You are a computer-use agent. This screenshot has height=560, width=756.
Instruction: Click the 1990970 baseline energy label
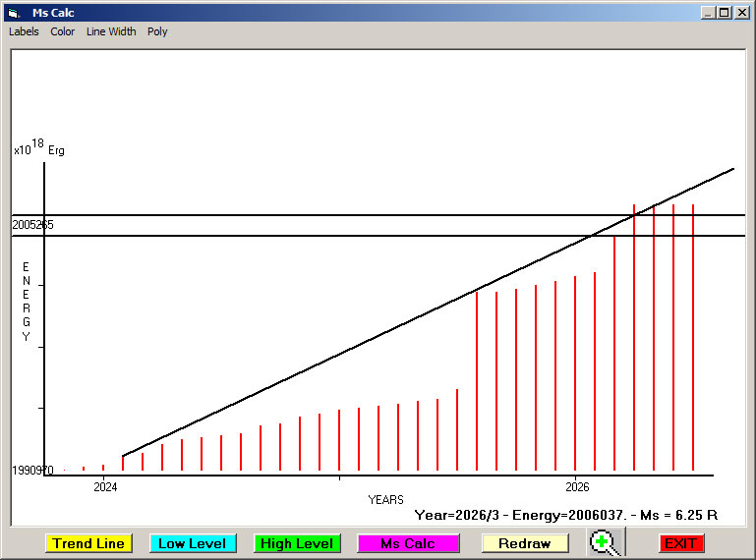click(x=32, y=471)
